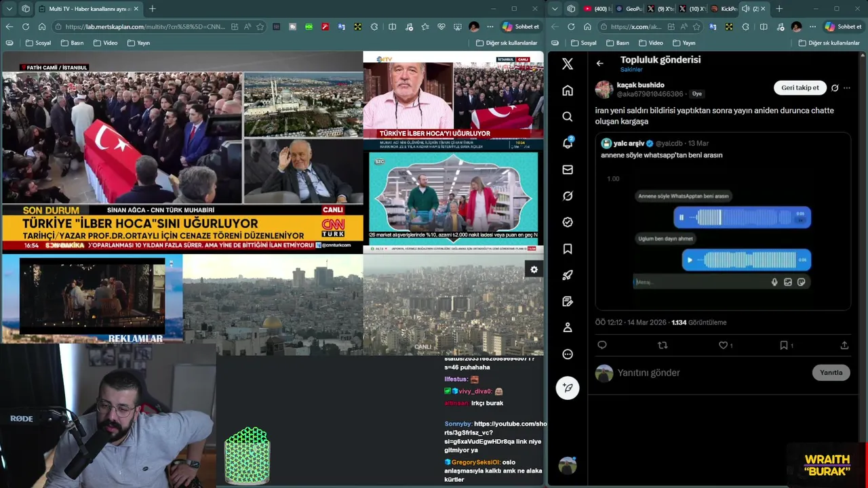The width and height of the screenshot is (868, 488).
Task: Open X messages envelope icon
Action: point(568,169)
